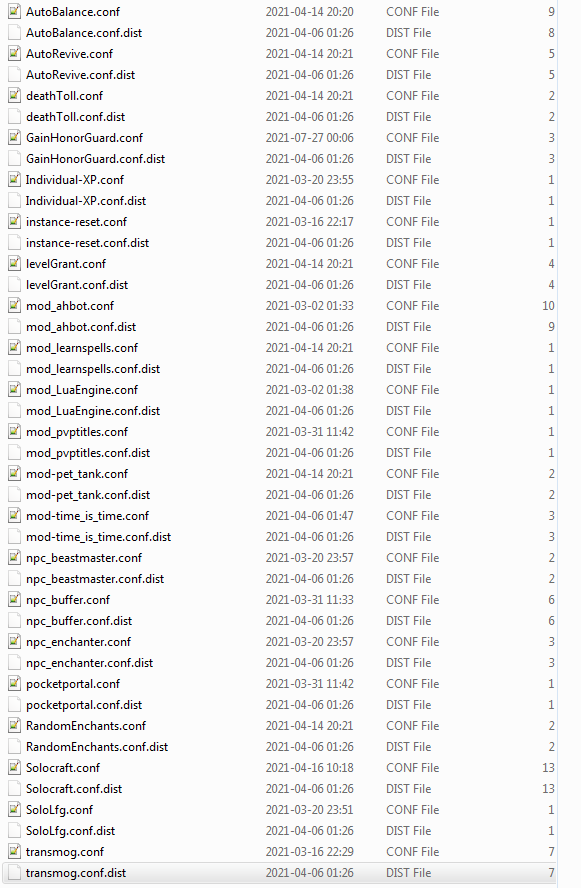Click the npc_buffer.conf file icon
This screenshot has height=888, width=581.
click(15, 599)
